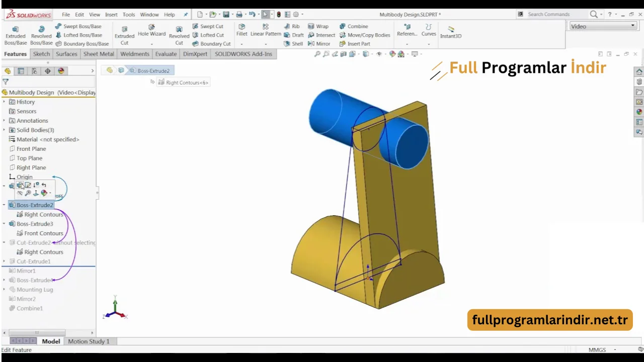
Task: Select the Rib tool
Action: [292, 26]
